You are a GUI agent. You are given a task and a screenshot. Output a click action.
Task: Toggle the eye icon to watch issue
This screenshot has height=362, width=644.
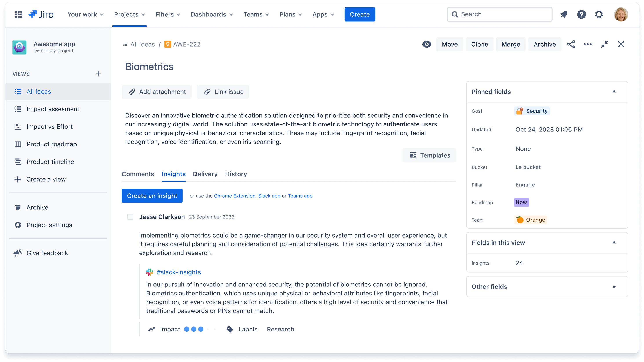[x=427, y=44]
